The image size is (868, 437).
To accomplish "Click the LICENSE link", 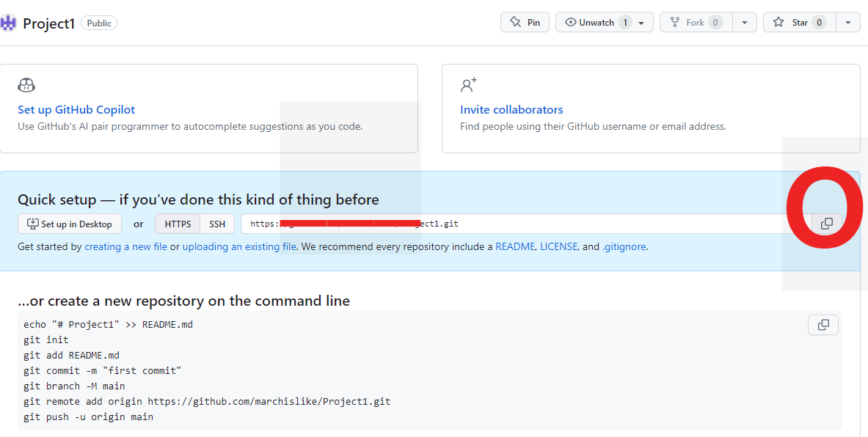I will tap(559, 246).
